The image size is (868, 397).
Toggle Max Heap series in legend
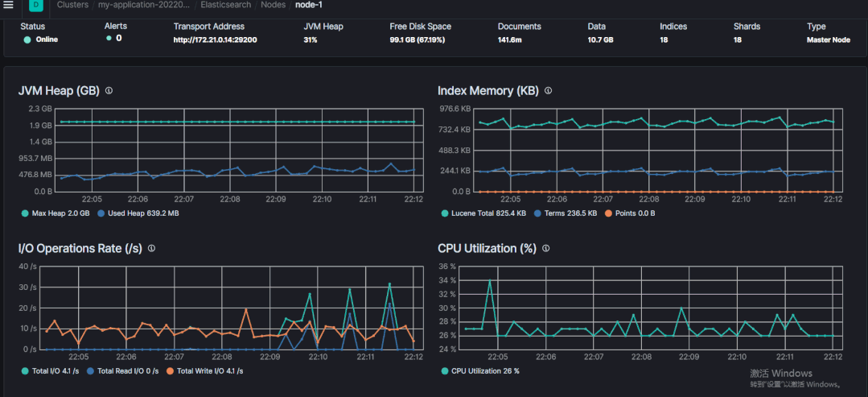58,213
